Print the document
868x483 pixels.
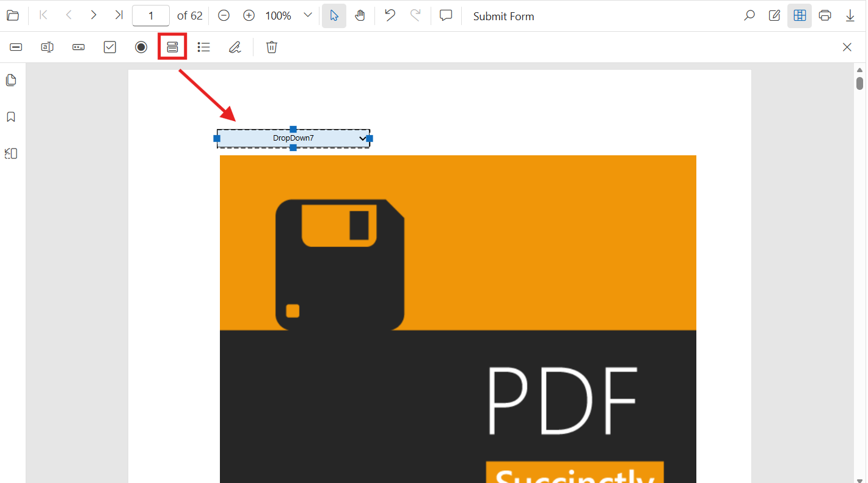(825, 16)
